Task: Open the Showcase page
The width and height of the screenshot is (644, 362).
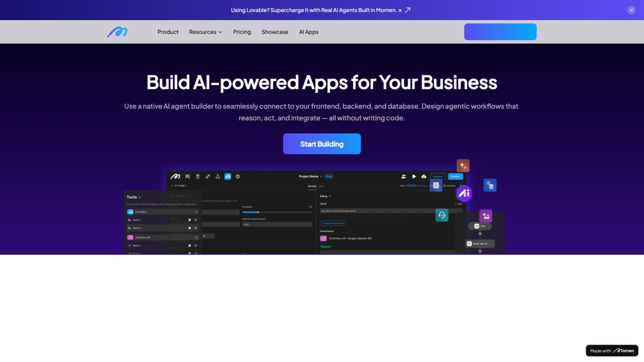Action: tap(275, 32)
